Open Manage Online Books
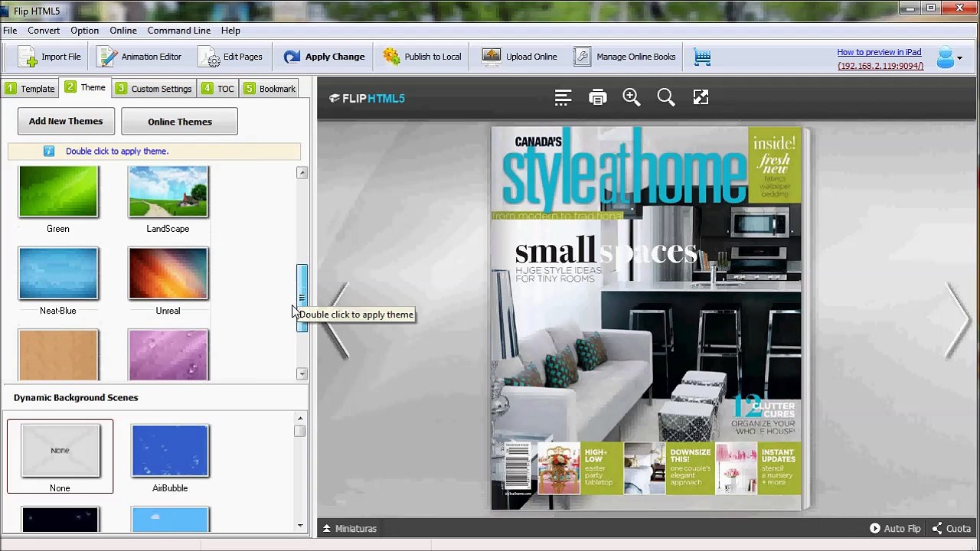Viewport: 980px width, 551px height. point(625,57)
